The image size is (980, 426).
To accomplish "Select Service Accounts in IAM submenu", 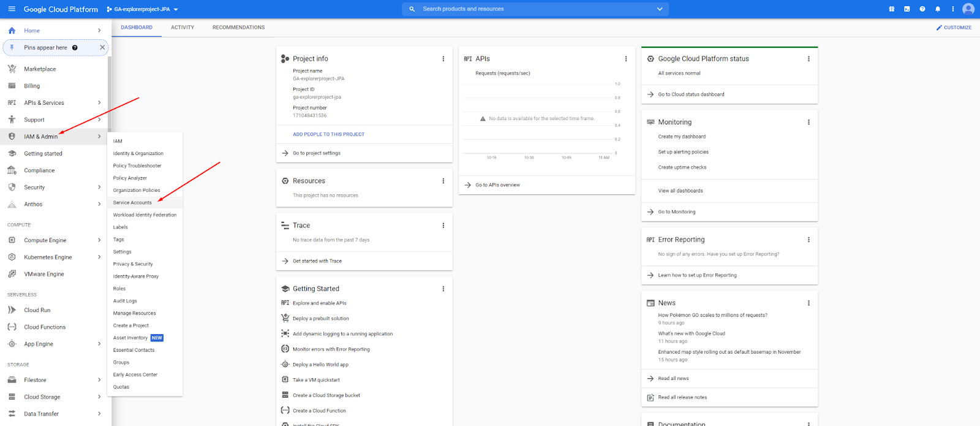I will coord(132,203).
